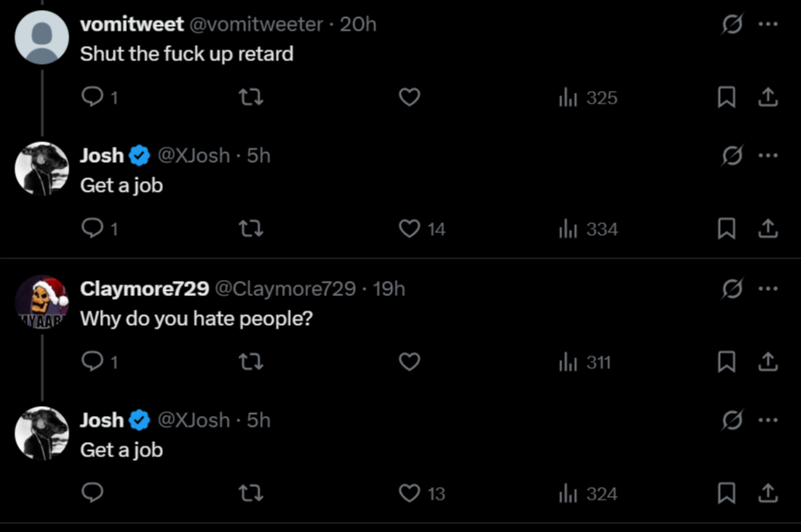801x532 pixels.
Task: View analytics showing 334 views
Action: click(x=588, y=229)
